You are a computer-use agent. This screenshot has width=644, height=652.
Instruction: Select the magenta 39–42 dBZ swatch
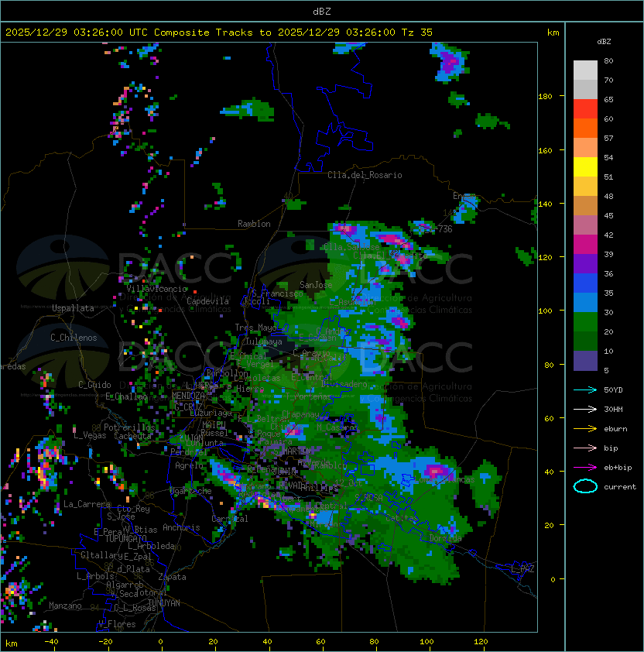585,245
